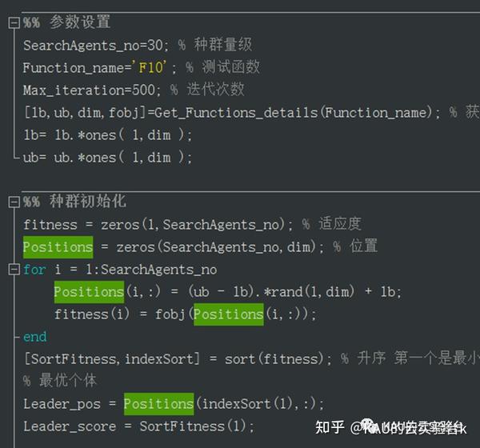This screenshot has width=480, height=448.
Task: Click the Leader_score variable
Action: pos(70,426)
